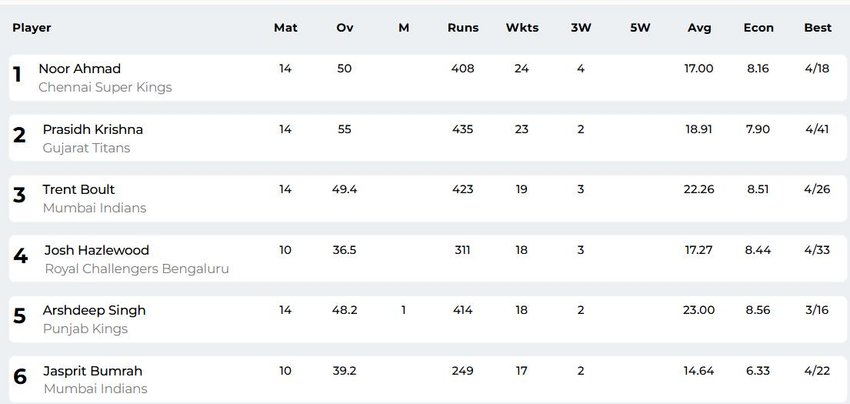850x404 pixels.
Task: Click the 5W column header
Action: click(640, 28)
